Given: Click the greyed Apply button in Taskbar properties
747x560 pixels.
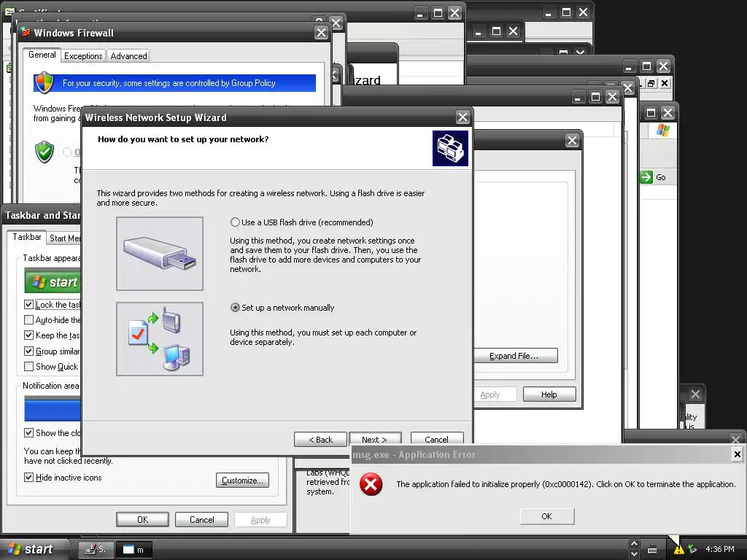Looking at the screenshot, I should click(260, 519).
